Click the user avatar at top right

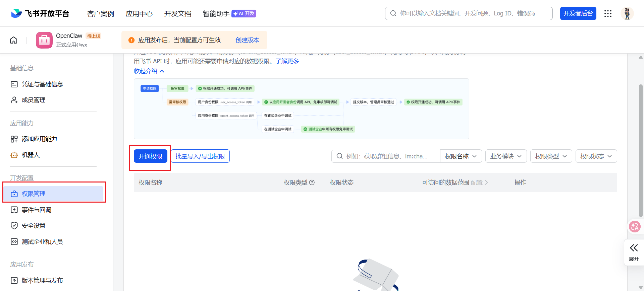point(627,13)
